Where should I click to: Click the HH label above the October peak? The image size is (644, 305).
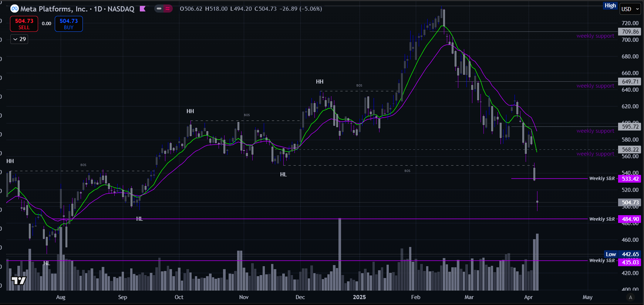pyautogui.click(x=190, y=111)
